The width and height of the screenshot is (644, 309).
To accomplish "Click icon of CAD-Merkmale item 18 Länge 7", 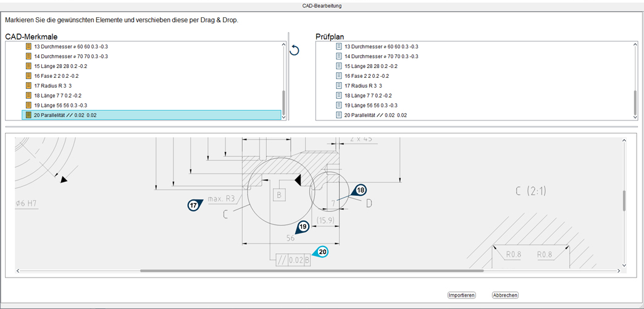I will click(x=28, y=95).
